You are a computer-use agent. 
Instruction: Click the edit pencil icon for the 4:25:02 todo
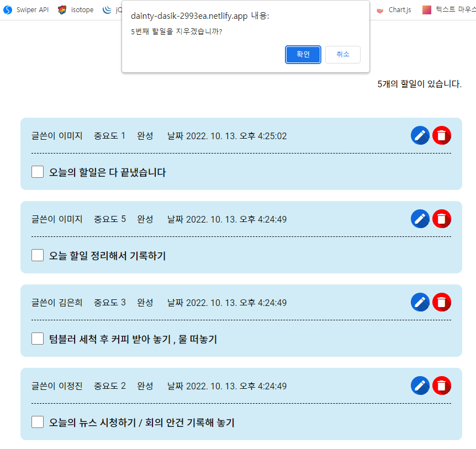click(x=420, y=135)
